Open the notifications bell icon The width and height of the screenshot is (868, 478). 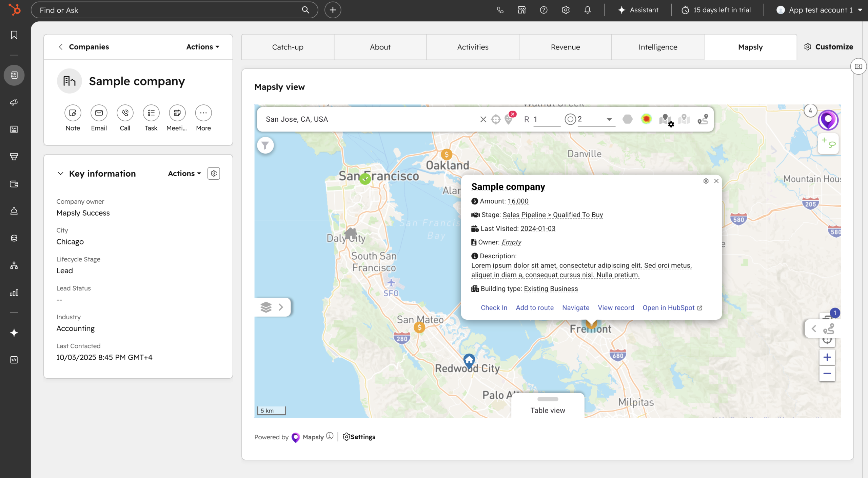pos(588,10)
